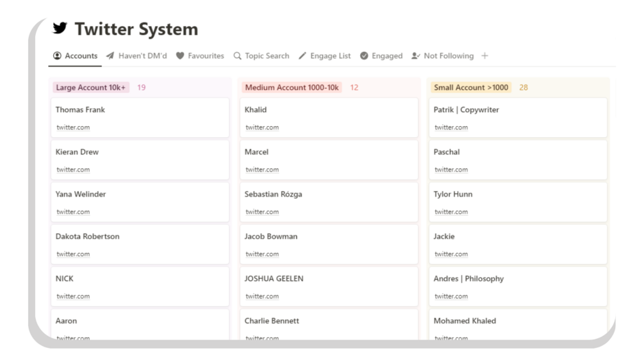The image size is (644, 362).
Task: Open the Not Following tab
Action: (443, 55)
